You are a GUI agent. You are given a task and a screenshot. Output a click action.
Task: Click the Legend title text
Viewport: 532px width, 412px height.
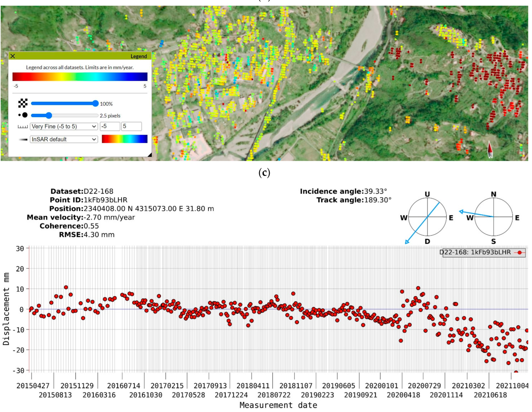139,56
